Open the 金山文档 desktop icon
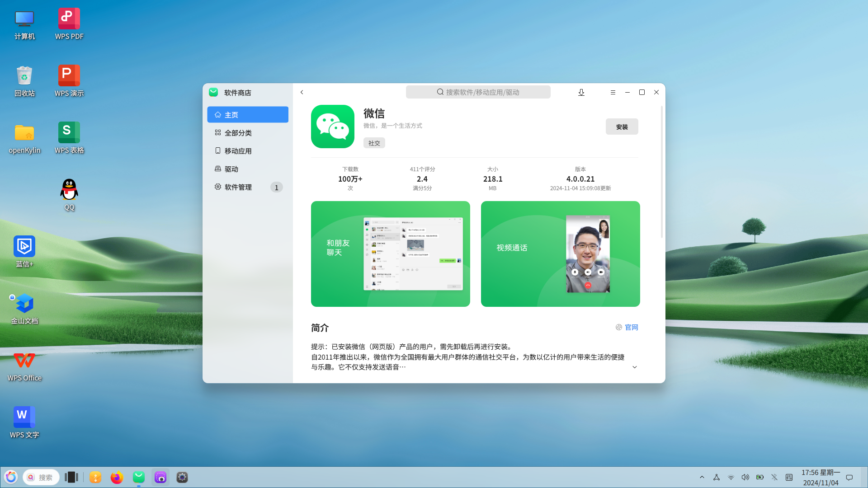The height and width of the screenshot is (488, 868). tap(24, 310)
